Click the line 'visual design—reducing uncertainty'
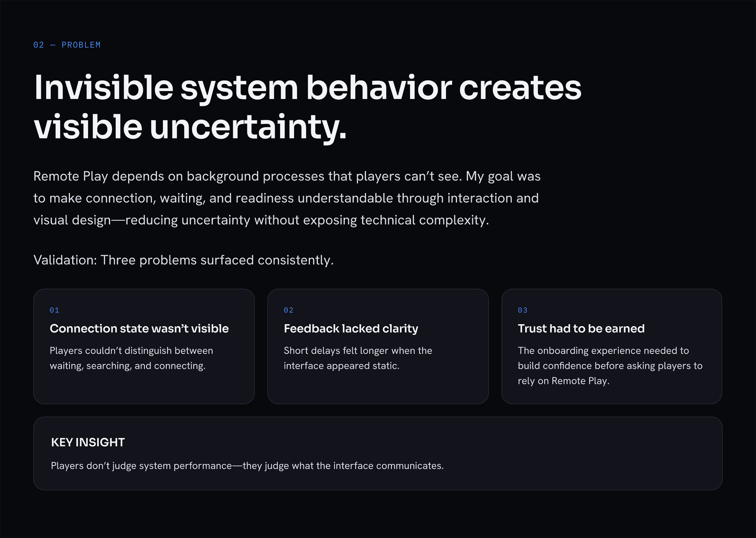This screenshot has height=538, width=756. point(261,220)
